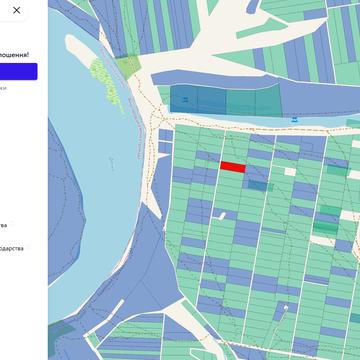Click the water symbol on the light blue canal strip
The image size is (360, 360).
pos(294,119)
